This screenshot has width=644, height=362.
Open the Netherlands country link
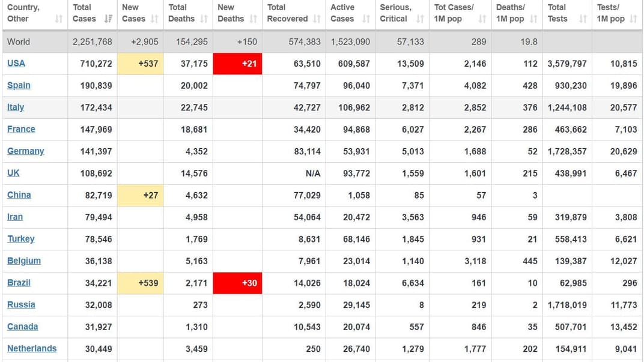pyautogui.click(x=32, y=348)
